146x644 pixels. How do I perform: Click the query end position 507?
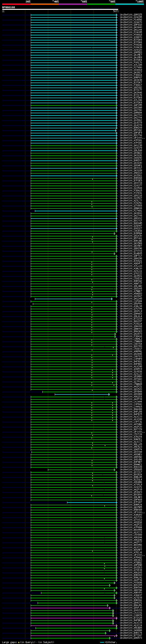click(115, 11)
